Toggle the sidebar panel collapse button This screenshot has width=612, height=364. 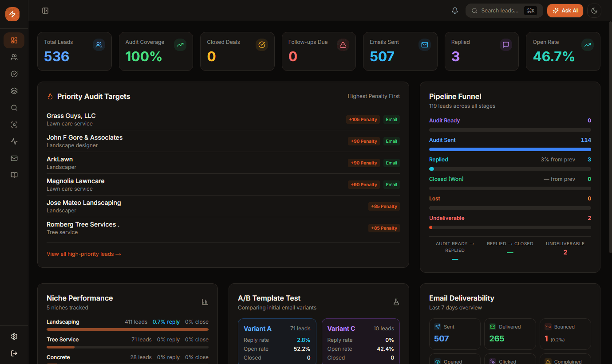coord(45,11)
